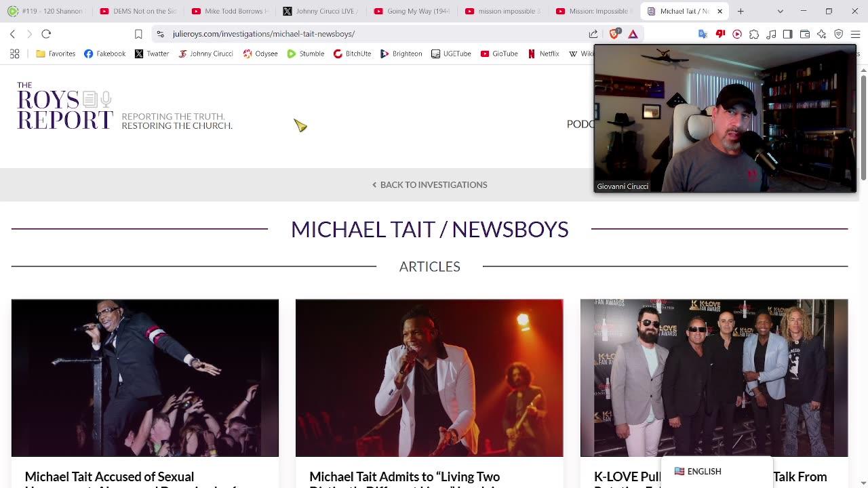
Task: Reload the current page
Action: pyautogui.click(x=46, y=34)
